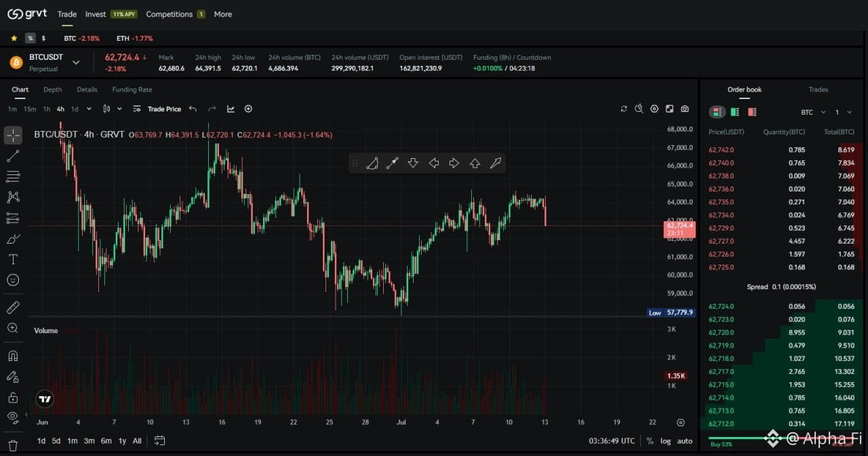Select the trend line drawing tool
The image size is (868, 456).
point(13,156)
